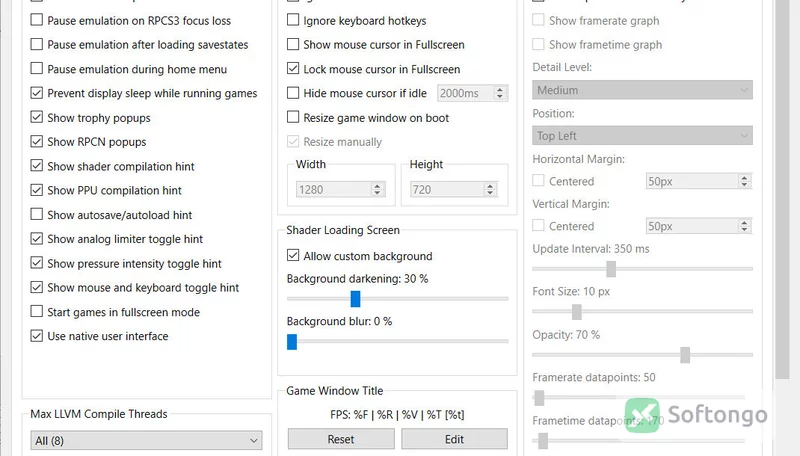The height and width of the screenshot is (456, 800).
Task: Click the Opacity slider handle
Action: (x=685, y=355)
